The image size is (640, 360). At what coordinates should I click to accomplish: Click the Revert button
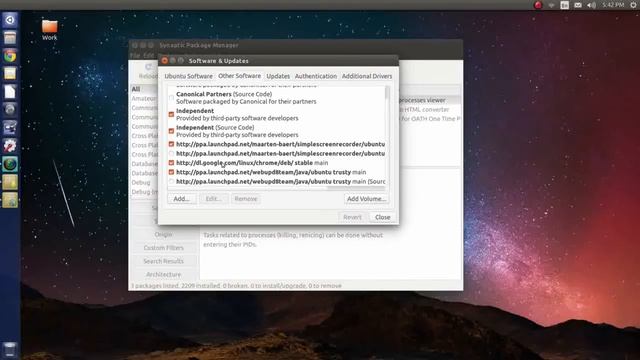pyautogui.click(x=352, y=217)
